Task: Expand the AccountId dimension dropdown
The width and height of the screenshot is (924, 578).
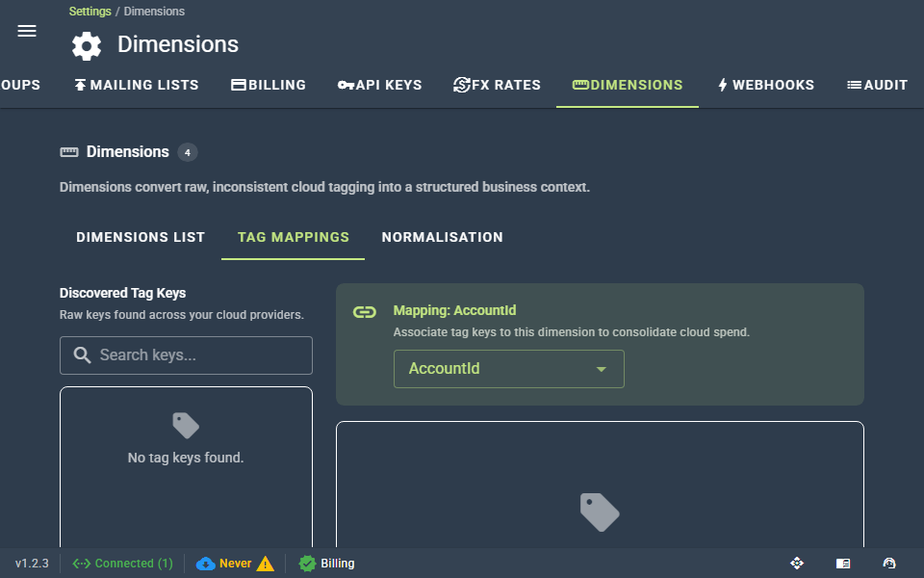Action: click(x=508, y=369)
